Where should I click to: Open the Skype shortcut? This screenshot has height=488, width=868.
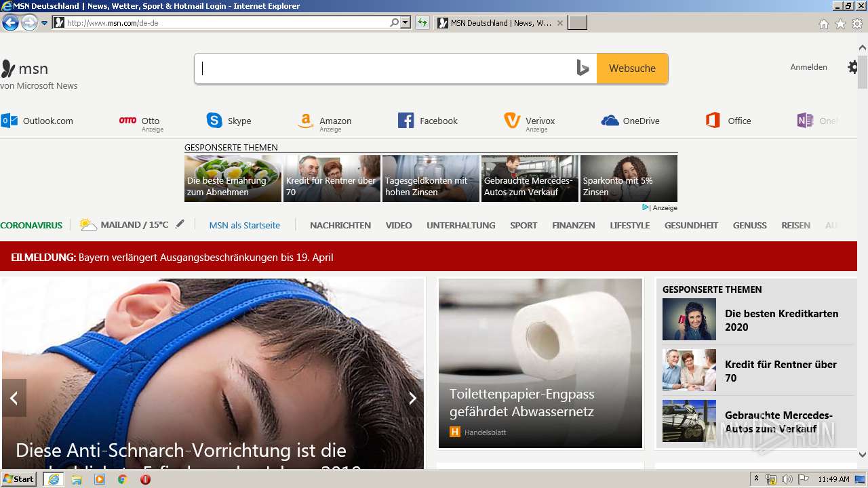tap(229, 121)
